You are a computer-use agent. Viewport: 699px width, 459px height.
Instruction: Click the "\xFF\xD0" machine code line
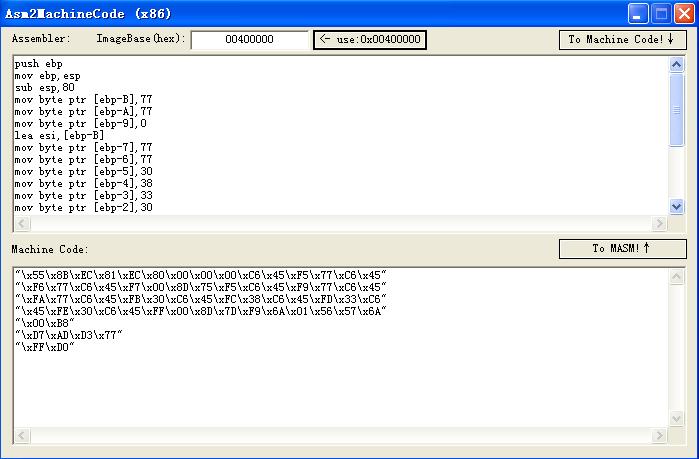coord(45,348)
